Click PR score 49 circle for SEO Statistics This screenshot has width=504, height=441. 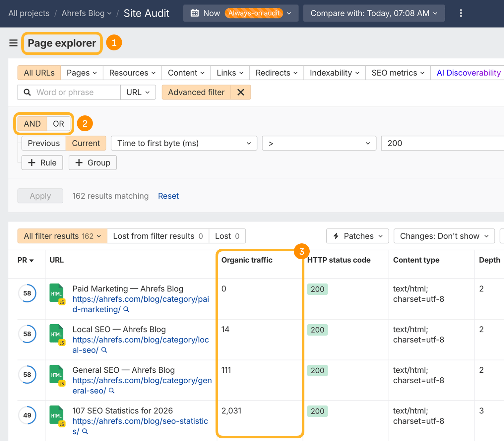click(x=27, y=415)
